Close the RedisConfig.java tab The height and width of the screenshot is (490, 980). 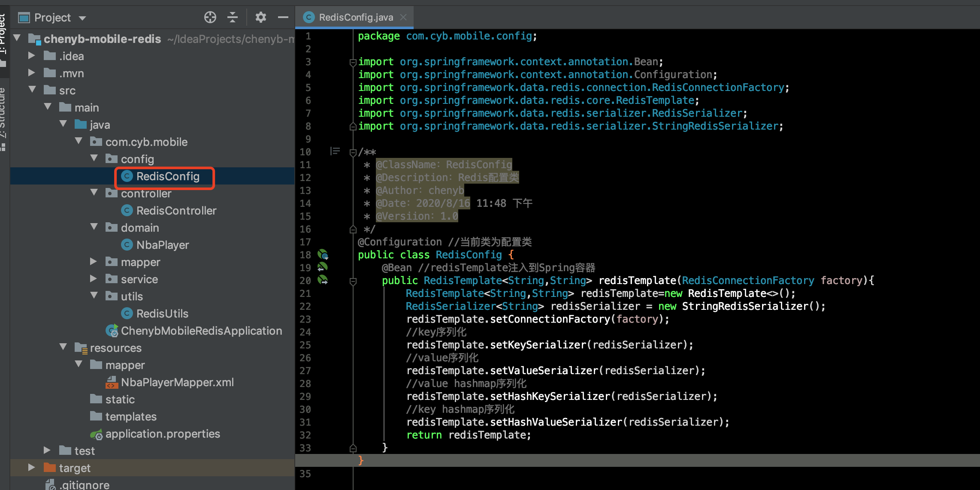tap(403, 17)
